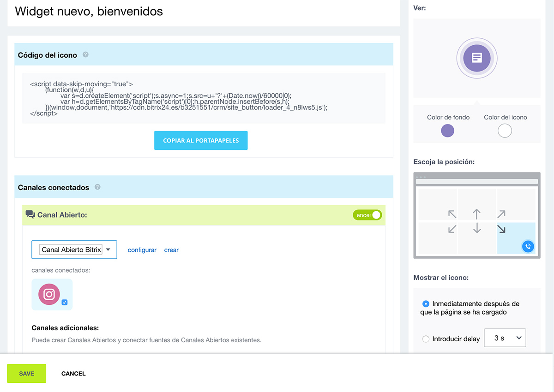Uncheck the Instagram channel checkbox
The height and width of the screenshot is (392, 554).
point(65,303)
